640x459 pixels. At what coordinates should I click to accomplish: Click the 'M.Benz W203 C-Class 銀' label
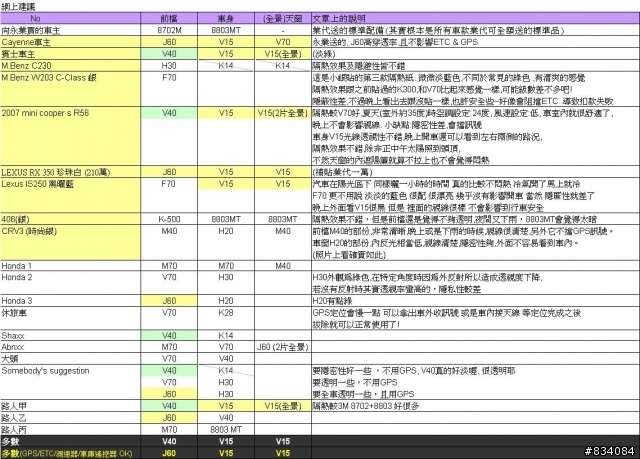(49, 78)
